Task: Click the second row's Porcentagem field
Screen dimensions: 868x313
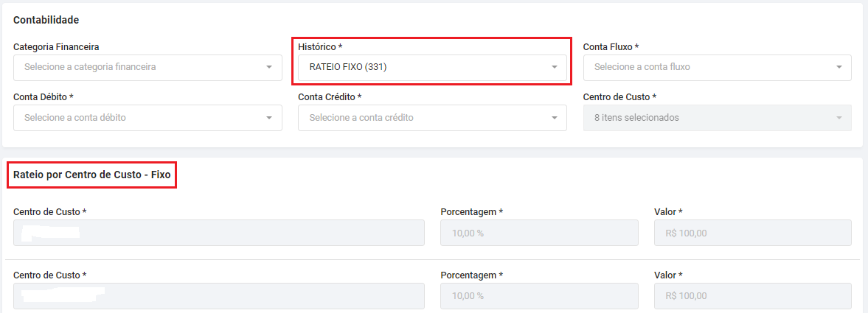Action: (538, 296)
